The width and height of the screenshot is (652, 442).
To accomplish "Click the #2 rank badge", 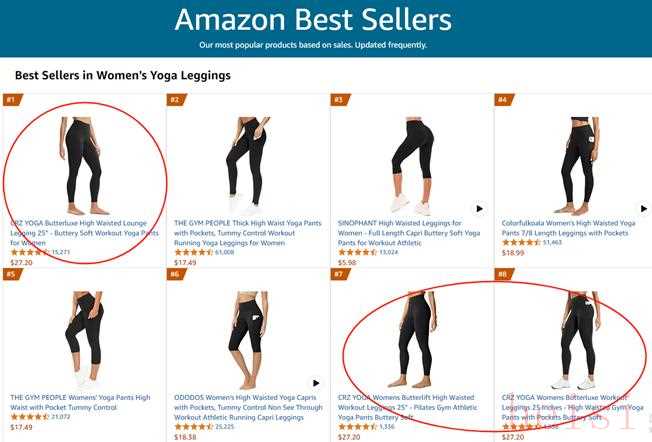I will click(x=176, y=100).
